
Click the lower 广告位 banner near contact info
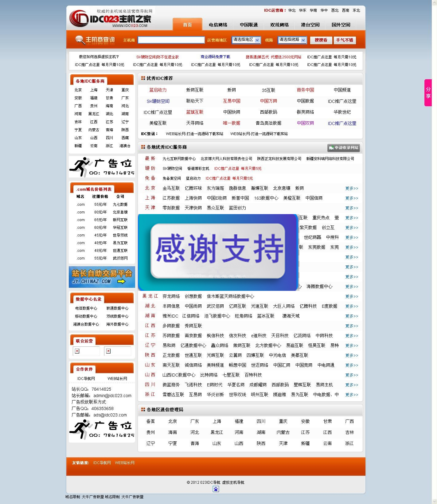(102, 429)
